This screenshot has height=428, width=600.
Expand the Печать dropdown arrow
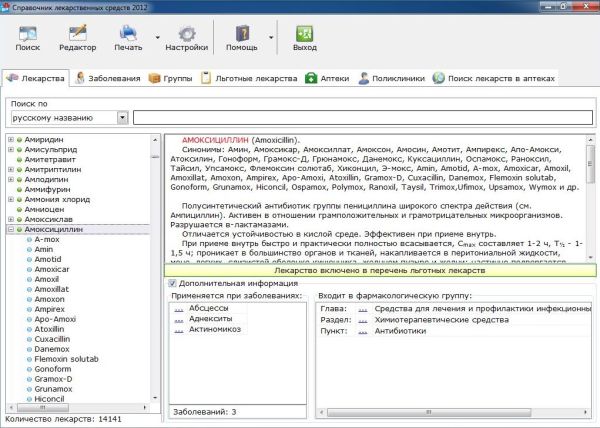click(x=158, y=37)
